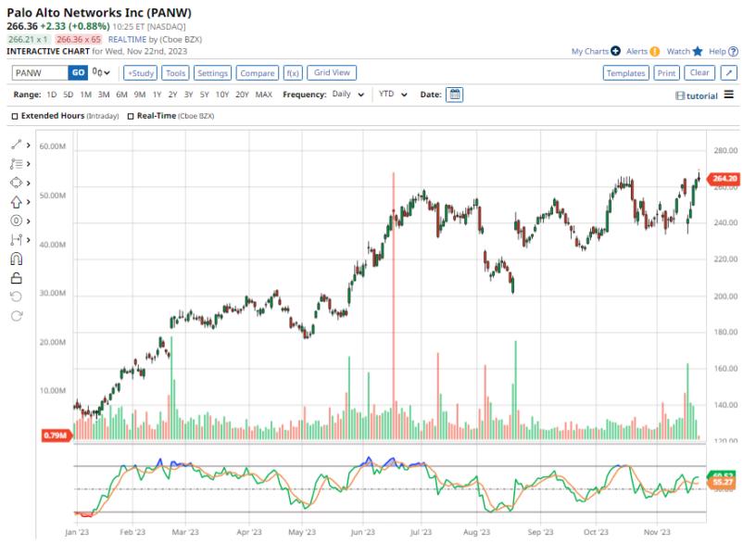Screen dimensions: 756x556
Task: Click the redo arrow icon
Action: (x=17, y=316)
